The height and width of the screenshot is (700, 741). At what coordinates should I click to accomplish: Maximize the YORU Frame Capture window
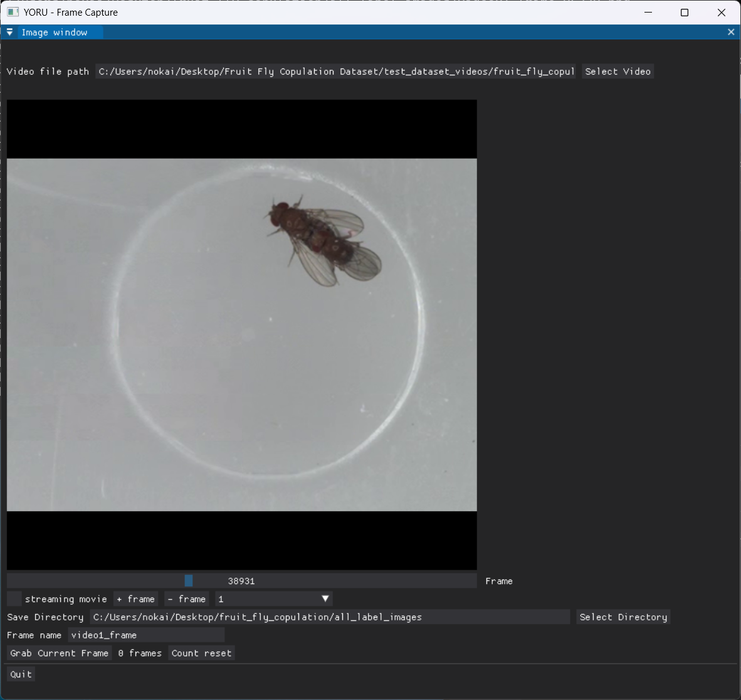coord(685,13)
